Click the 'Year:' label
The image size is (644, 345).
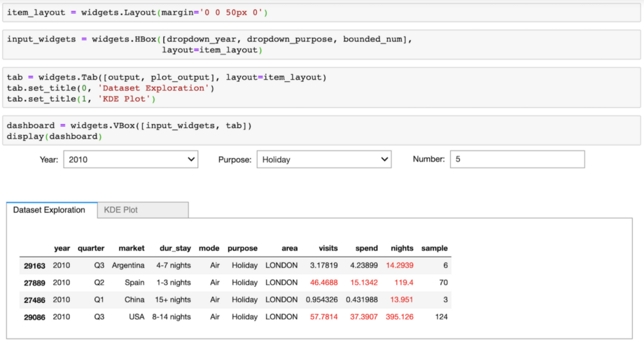tap(49, 160)
